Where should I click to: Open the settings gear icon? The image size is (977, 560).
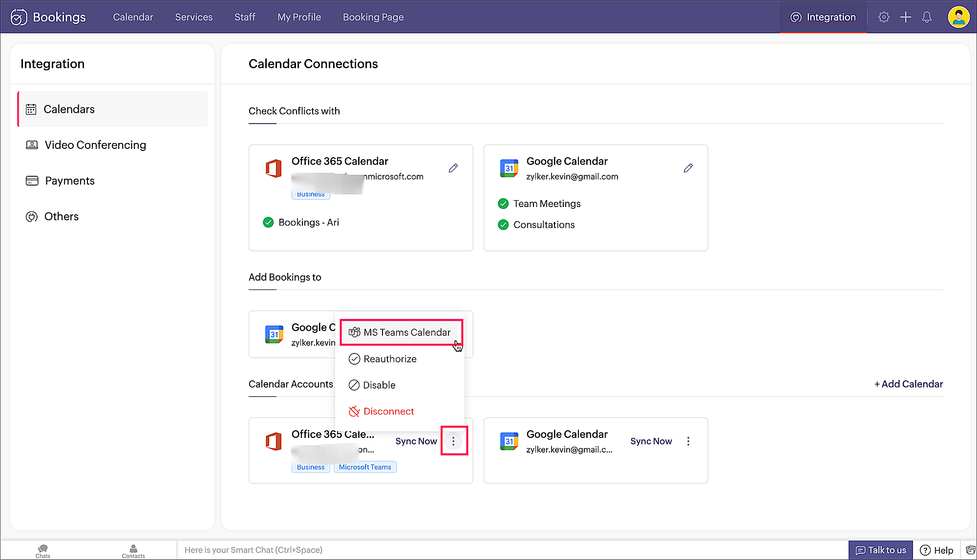pos(884,17)
